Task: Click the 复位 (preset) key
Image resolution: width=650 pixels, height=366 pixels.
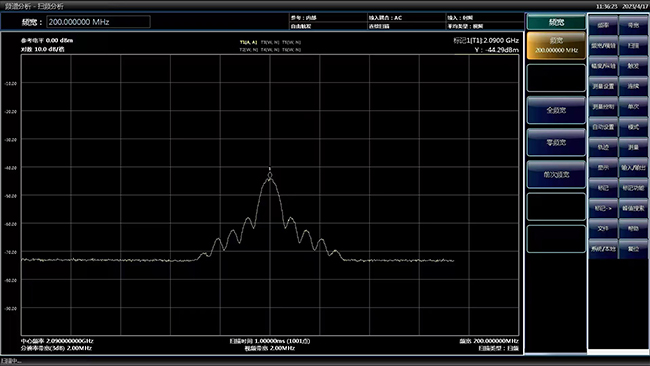Action: pyautogui.click(x=633, y=249)
